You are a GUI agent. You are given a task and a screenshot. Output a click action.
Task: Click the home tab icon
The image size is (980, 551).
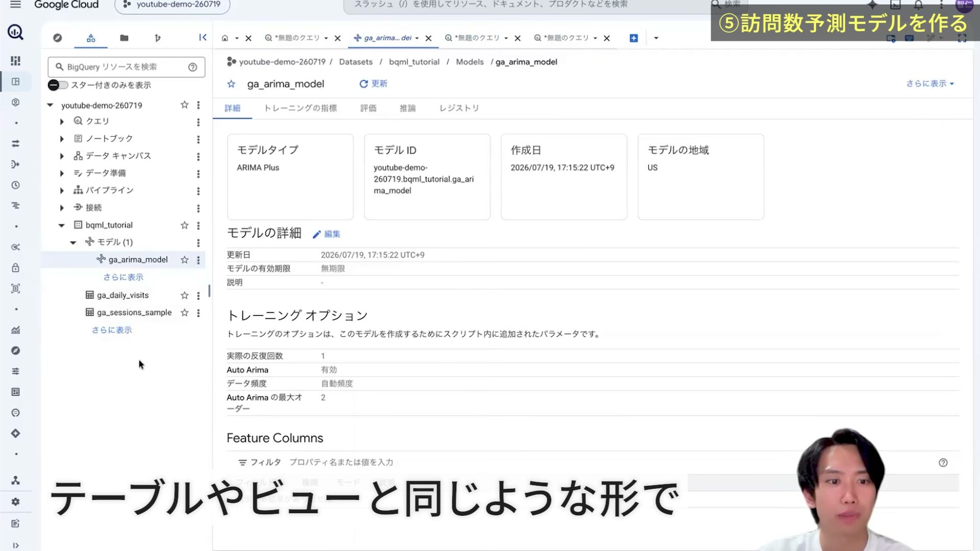(x=225, y=38)
